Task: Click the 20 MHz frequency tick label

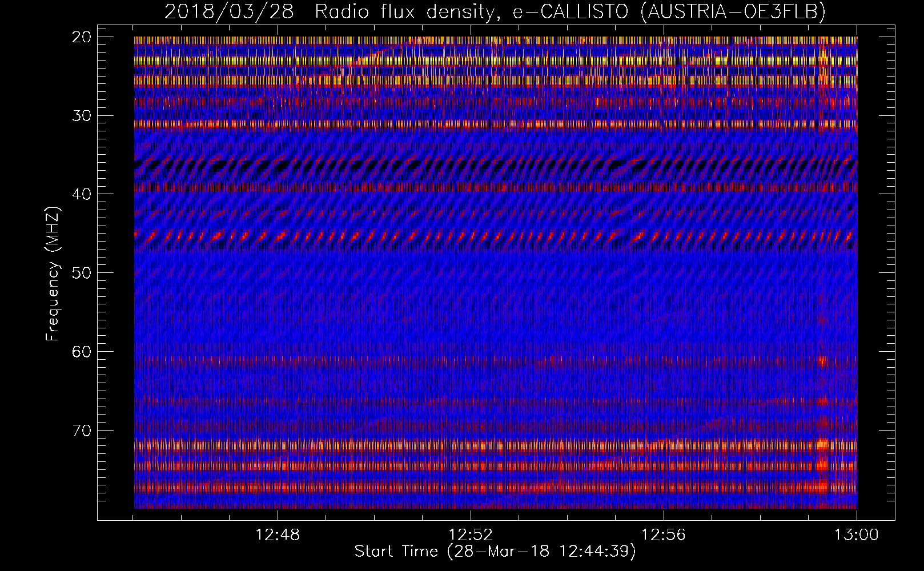Action: [82, 37]
